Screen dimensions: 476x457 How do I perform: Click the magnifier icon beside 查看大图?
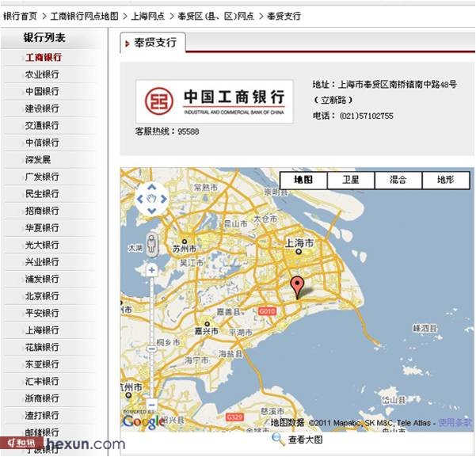[278, 439]
